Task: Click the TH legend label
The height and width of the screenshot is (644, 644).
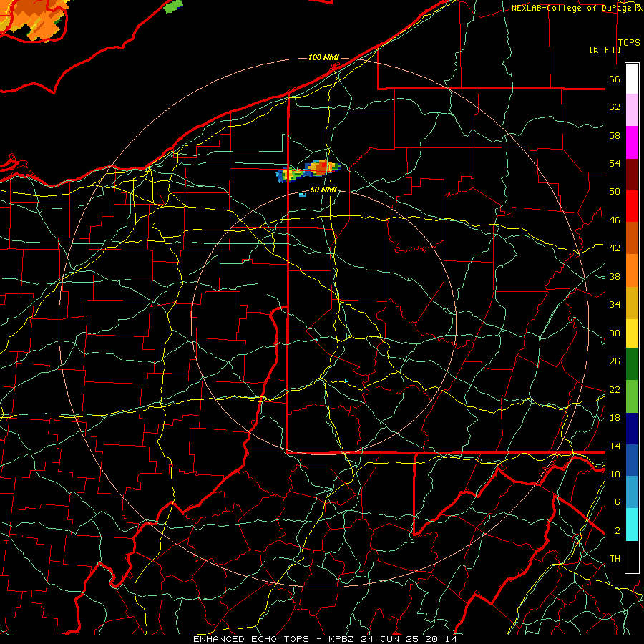Action: pyautogui.click(x=615, y=559)
